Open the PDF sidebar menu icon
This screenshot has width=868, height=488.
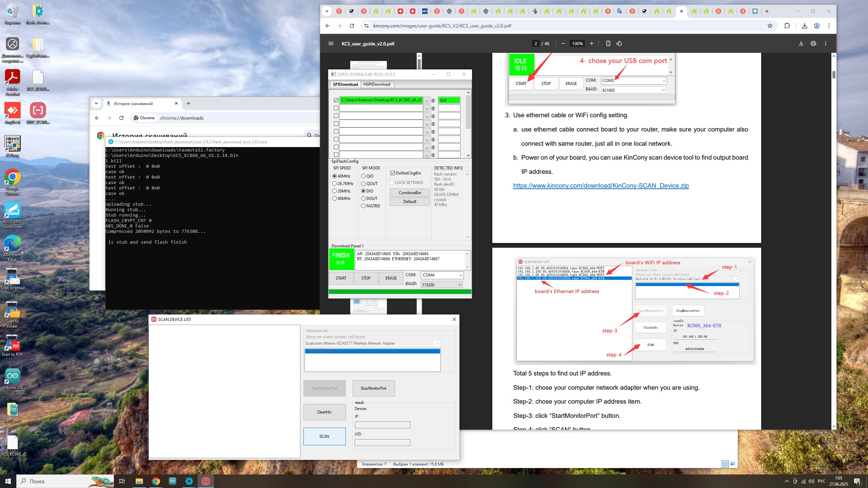331,43
